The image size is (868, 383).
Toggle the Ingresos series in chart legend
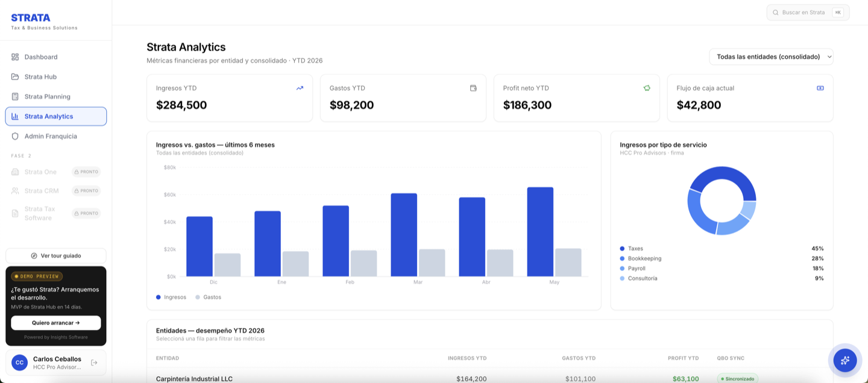171,297
